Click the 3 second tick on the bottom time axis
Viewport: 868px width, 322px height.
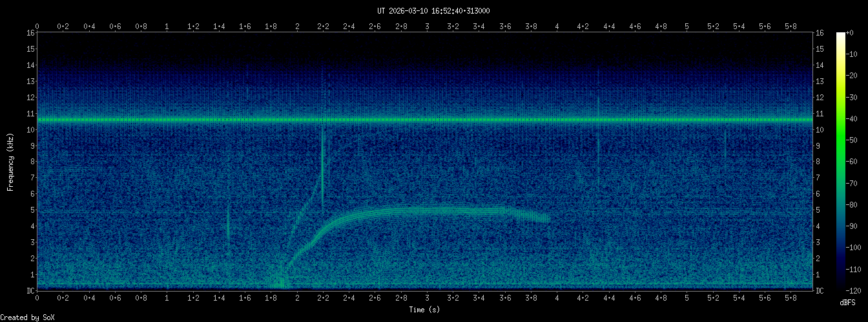(x=427, y=299)
